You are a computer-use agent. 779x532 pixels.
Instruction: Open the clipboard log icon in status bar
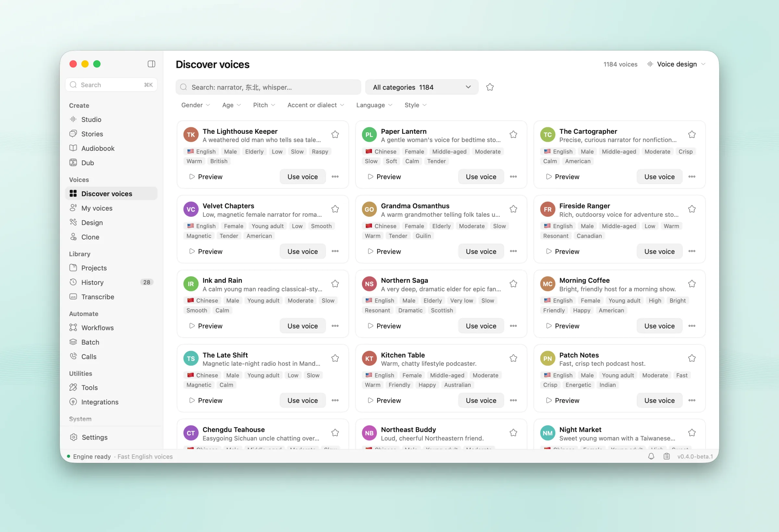[666, 456]
